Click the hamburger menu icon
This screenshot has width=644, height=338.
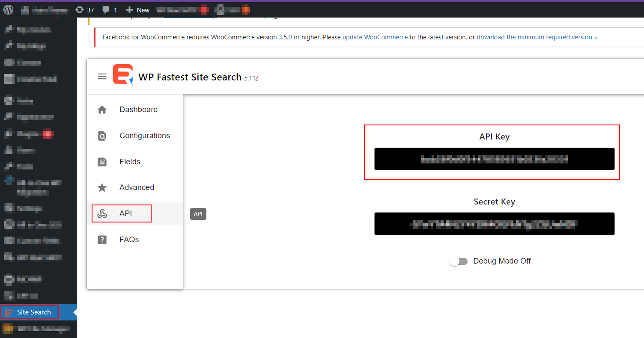[102, 77]
